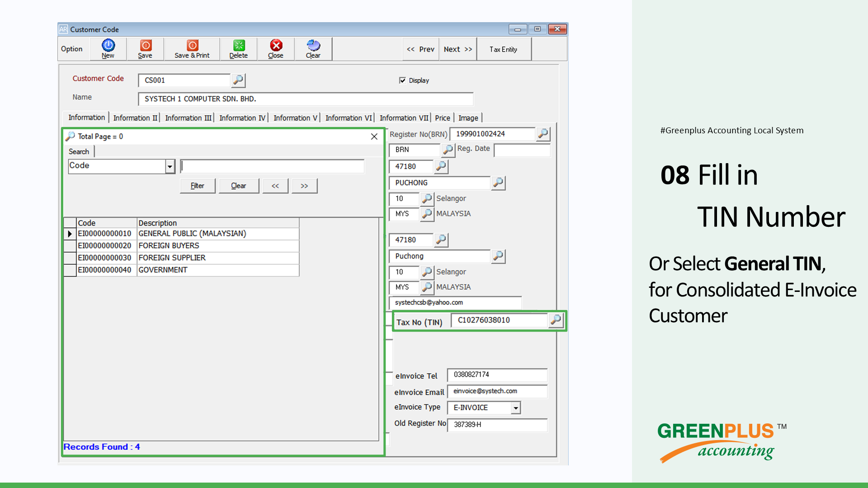Click the << Prev button

tap(421, 49)
